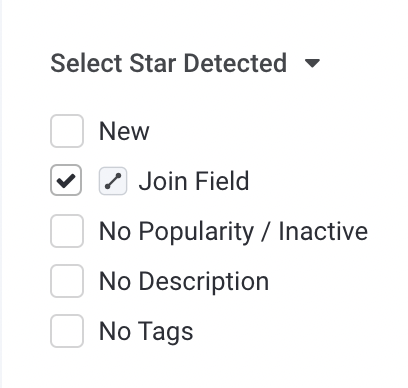Click the word Popularity in filter list
The width and height of the screenshot is (408, 388).
point(196,232)
